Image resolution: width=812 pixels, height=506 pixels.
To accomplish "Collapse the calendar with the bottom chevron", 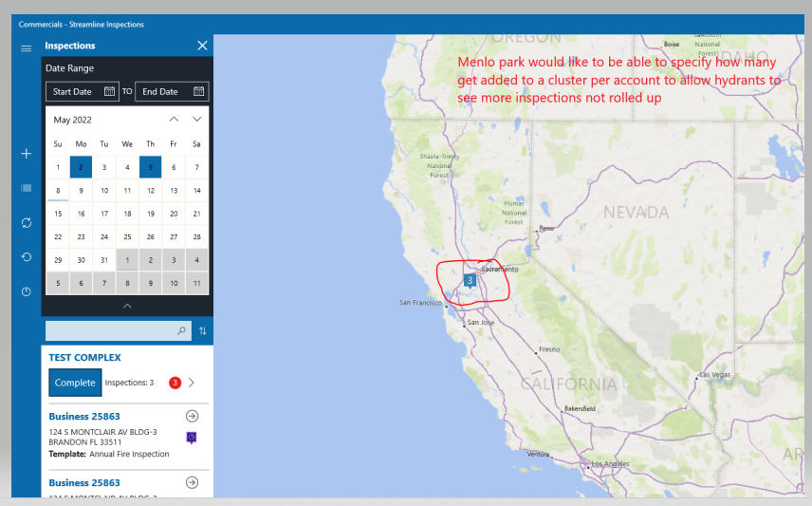I will point(127,306).
